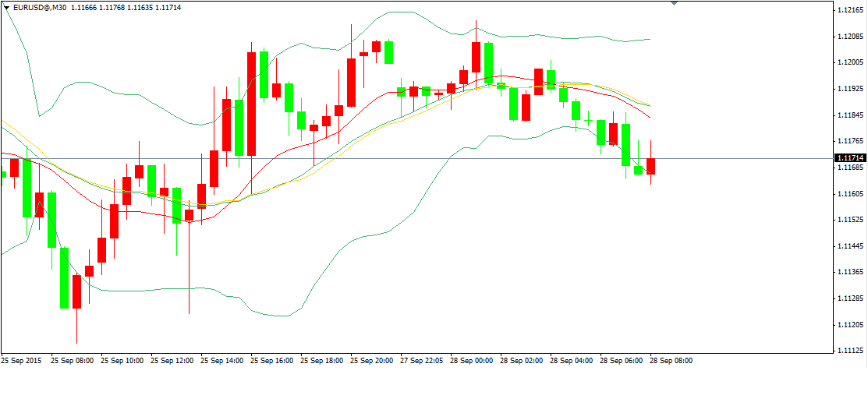
Task: Click the right end of the upper Bollinger band
Action: (x=650, y=39)
